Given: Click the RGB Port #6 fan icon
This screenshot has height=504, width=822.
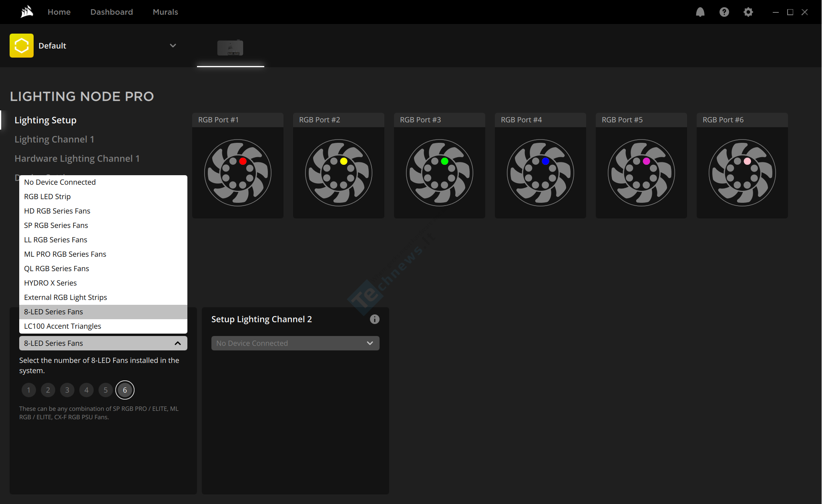Looking at the screenshot, I should click(x=742, y=173).
